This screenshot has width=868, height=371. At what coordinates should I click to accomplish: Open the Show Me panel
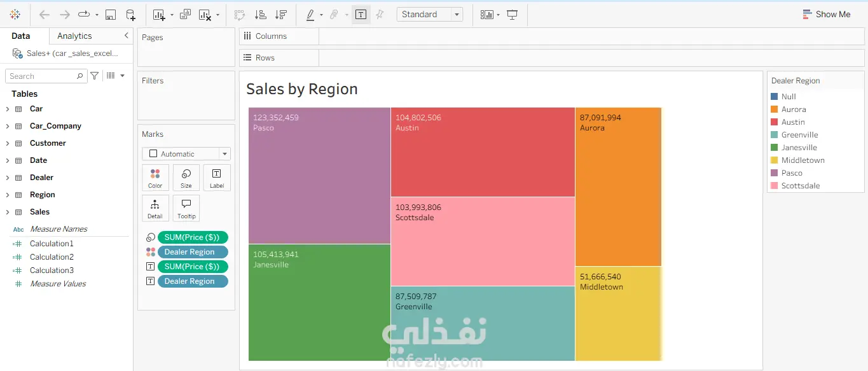pos(826,15)
